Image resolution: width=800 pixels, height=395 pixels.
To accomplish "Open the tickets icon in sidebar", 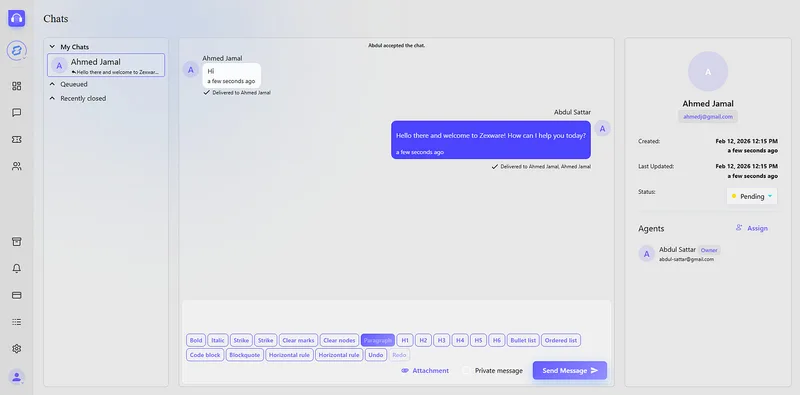I will (16, 139).
